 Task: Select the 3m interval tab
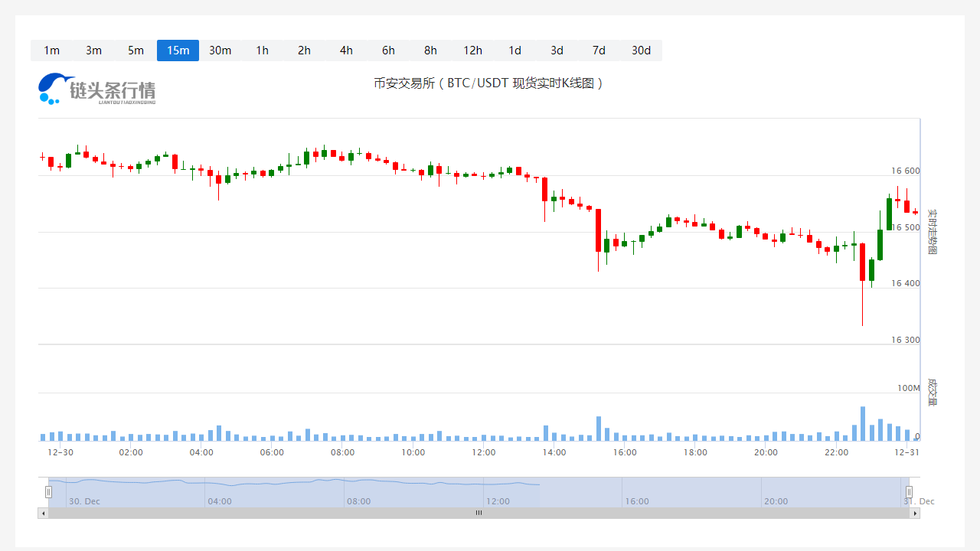(93, 51)
